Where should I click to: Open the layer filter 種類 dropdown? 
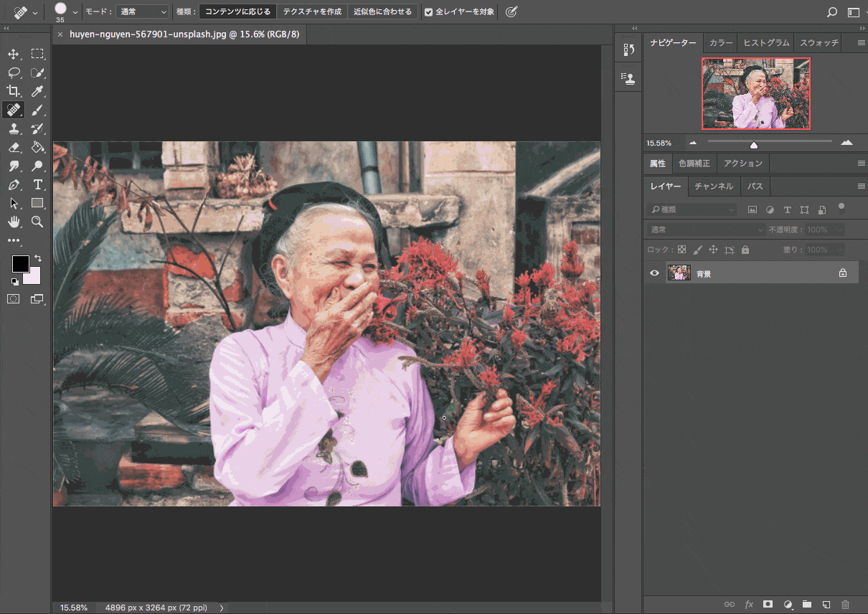[692, 209]
